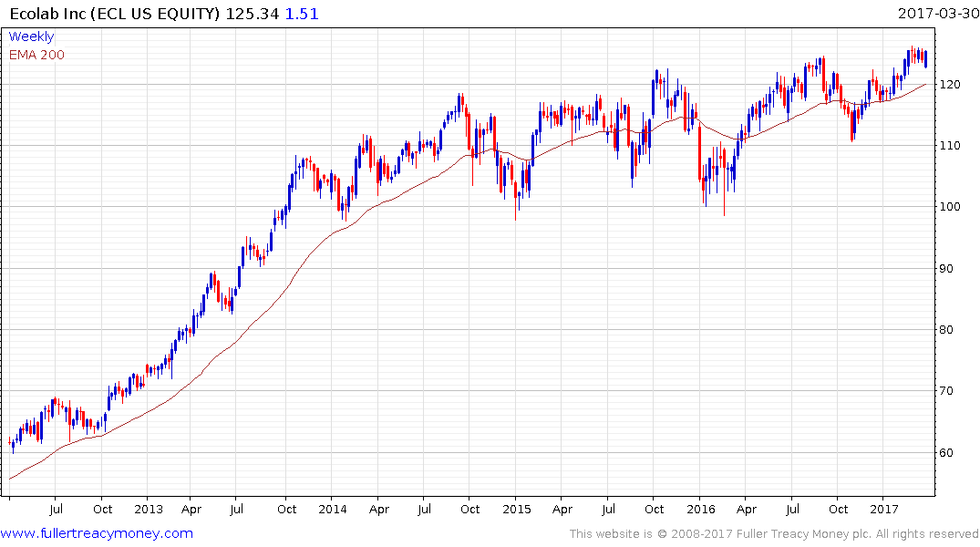980x547 pixels.
Task: Click the 60 price axis label
Action: pos(947,452)
